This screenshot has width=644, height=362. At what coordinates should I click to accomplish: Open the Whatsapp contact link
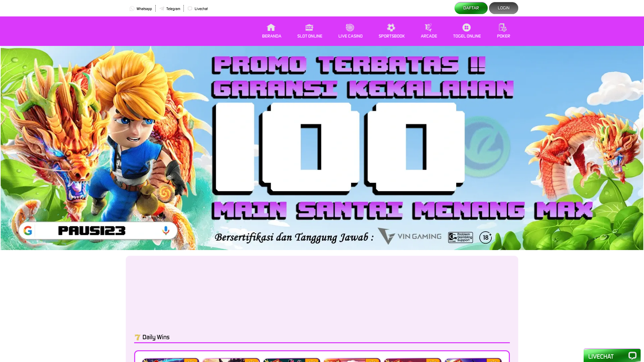pyautogui.click(x=141, y=9)
